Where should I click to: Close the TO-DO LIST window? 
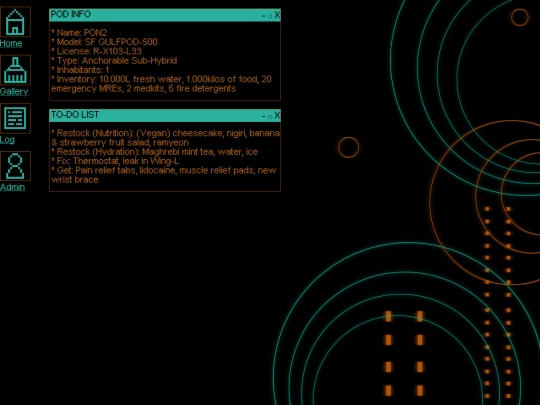(277, 116)
